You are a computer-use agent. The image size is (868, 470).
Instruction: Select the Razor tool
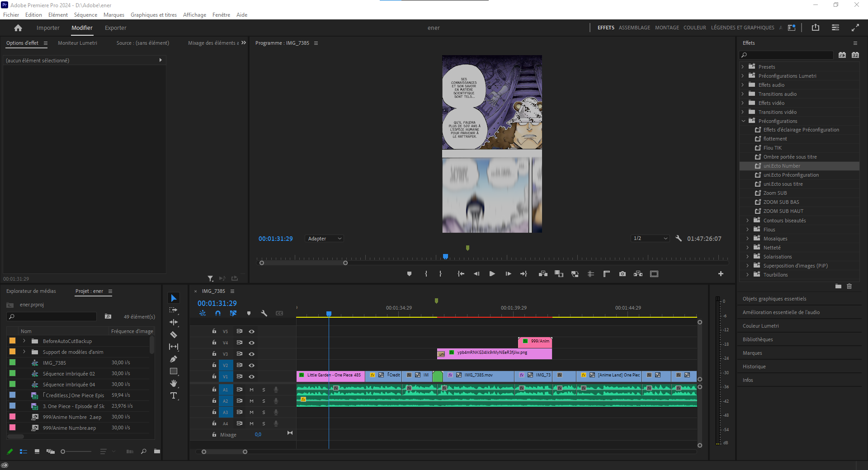(x=174, y=334)
